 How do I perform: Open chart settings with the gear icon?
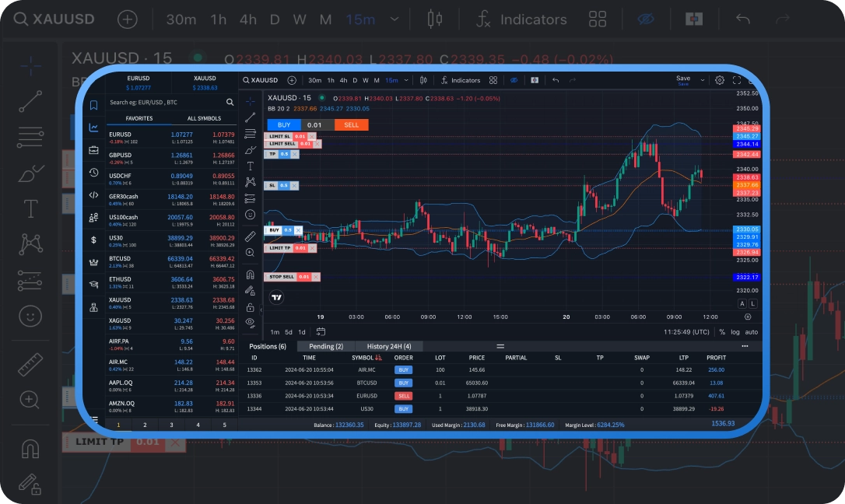click(719, 80)
